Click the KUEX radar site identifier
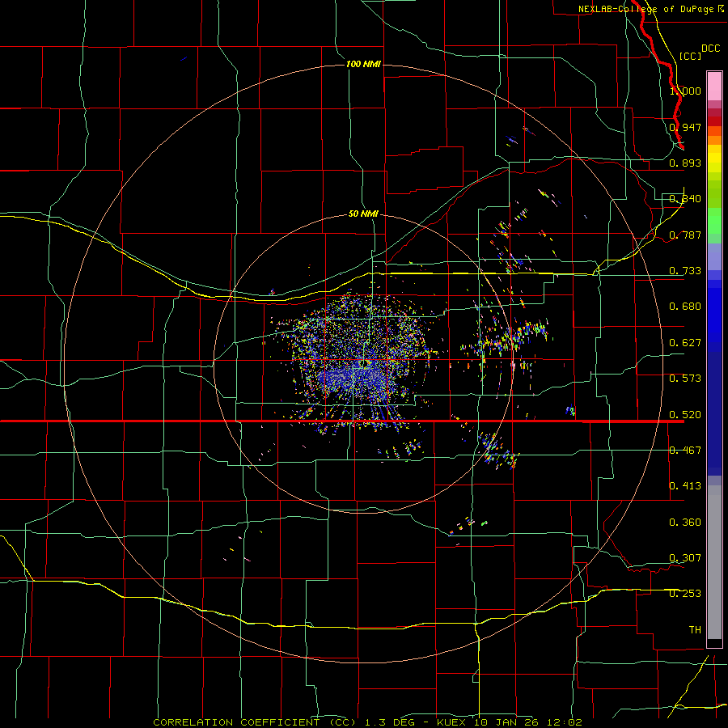Image resolution: width=728 pixels, height=728 pixels. click(451, 722)
